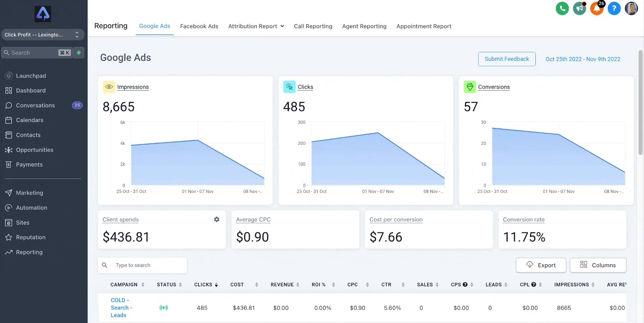Click the Conversion rate label
Screen dimensions: 644x323
[523, 220]
